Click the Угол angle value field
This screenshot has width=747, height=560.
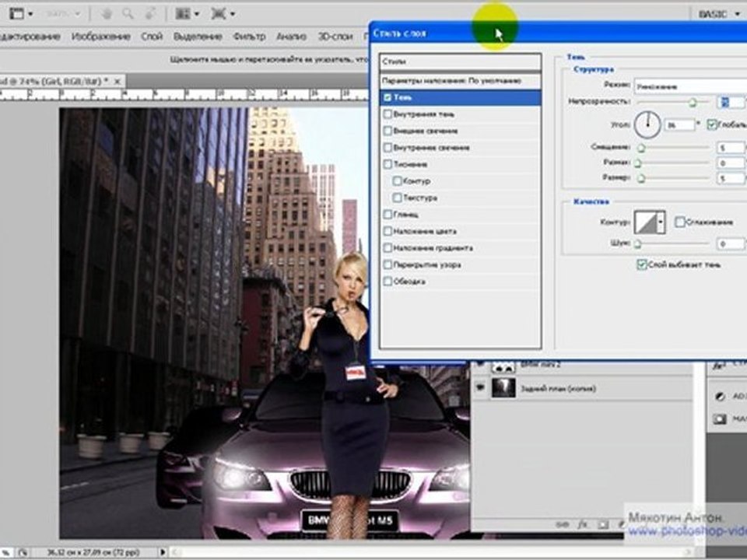point(680,125)
